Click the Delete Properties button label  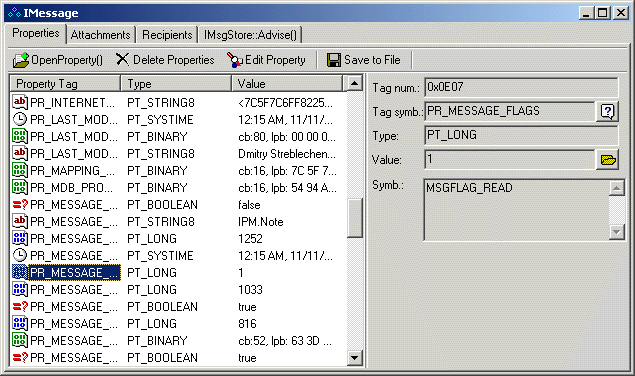[173, 60]
